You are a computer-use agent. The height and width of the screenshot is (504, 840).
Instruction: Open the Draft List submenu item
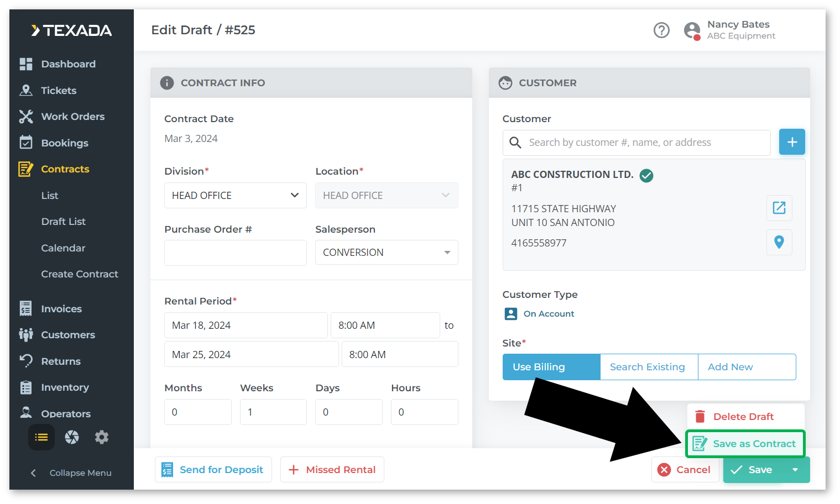(64, 222)
